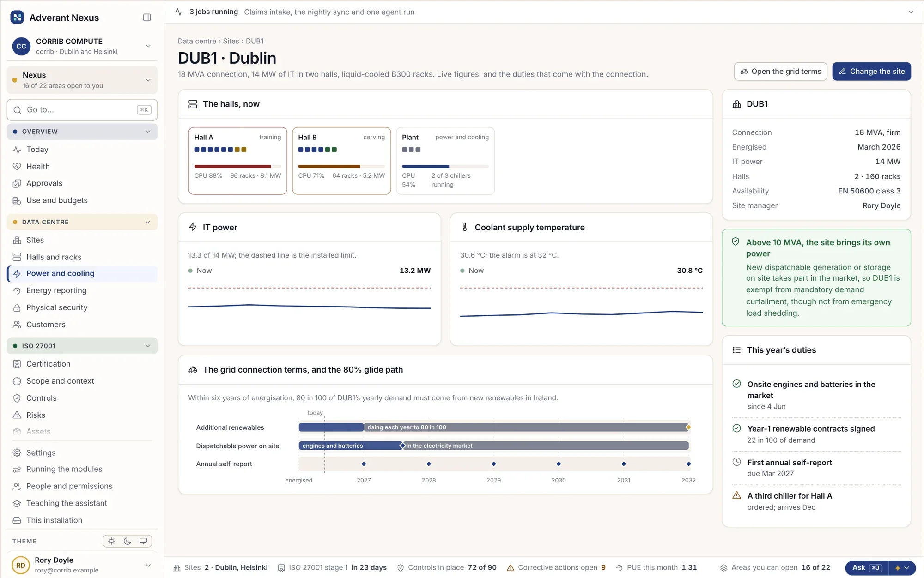Collapse the sidebar with the panel icon
924x578 pixels.
point(147,18)
